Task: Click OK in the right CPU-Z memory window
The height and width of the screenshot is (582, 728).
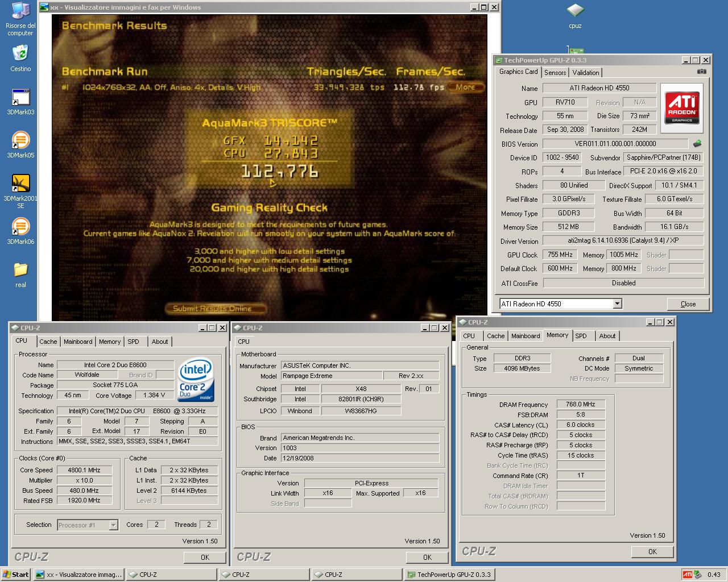Action: point(652,551)
